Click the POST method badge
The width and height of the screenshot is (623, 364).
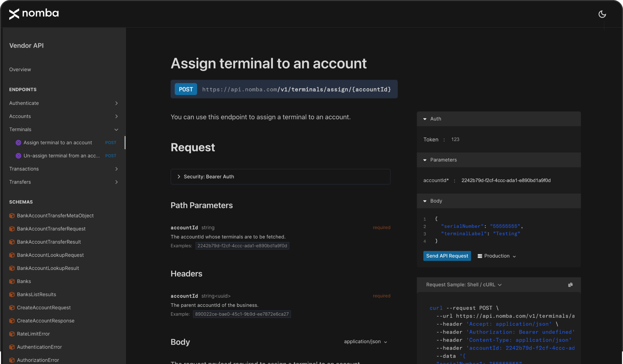tap(186, 89)
